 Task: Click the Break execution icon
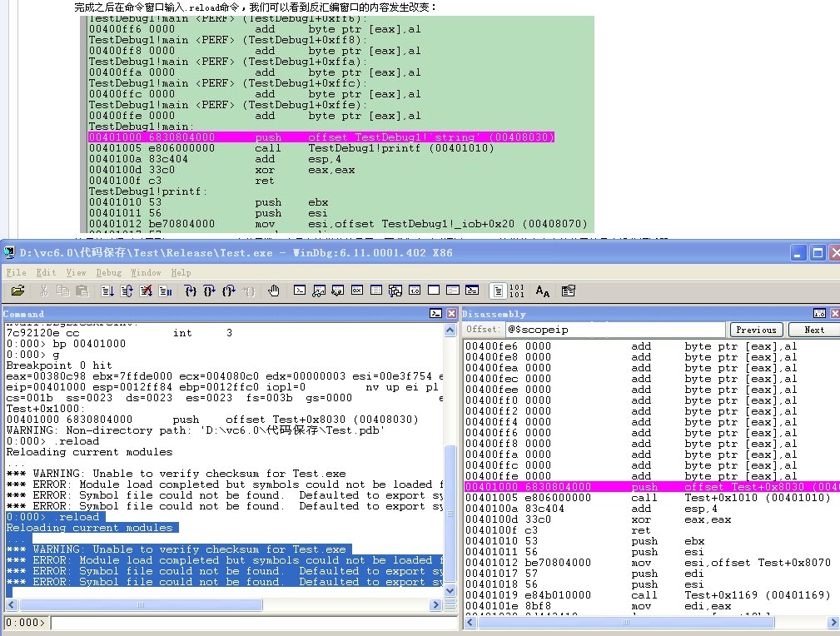[x=165, y=291]
